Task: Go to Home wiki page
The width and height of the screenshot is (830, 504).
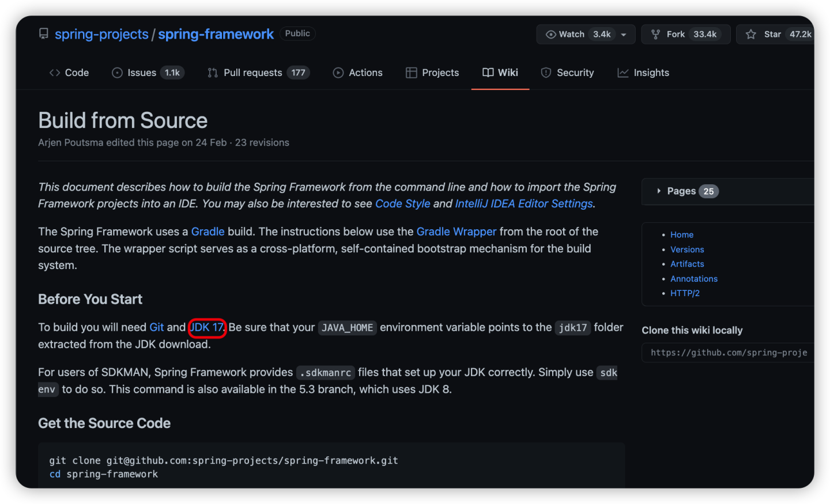Action: coord(682,234)
